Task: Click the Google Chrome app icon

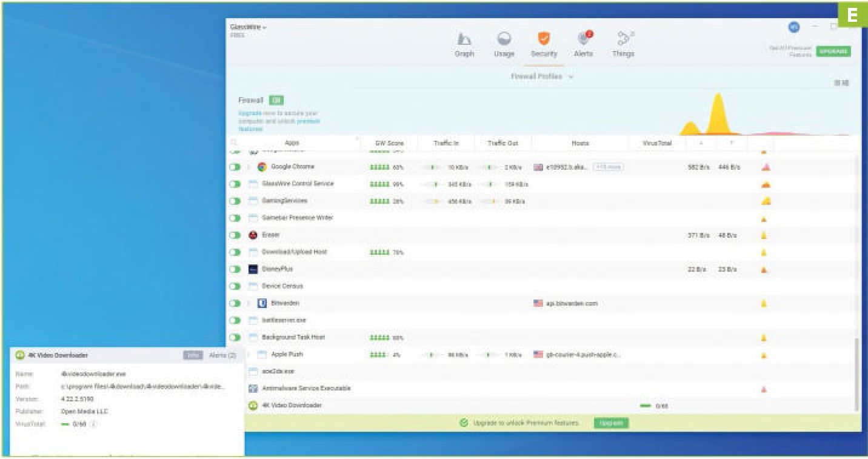Action: point(262,167)
